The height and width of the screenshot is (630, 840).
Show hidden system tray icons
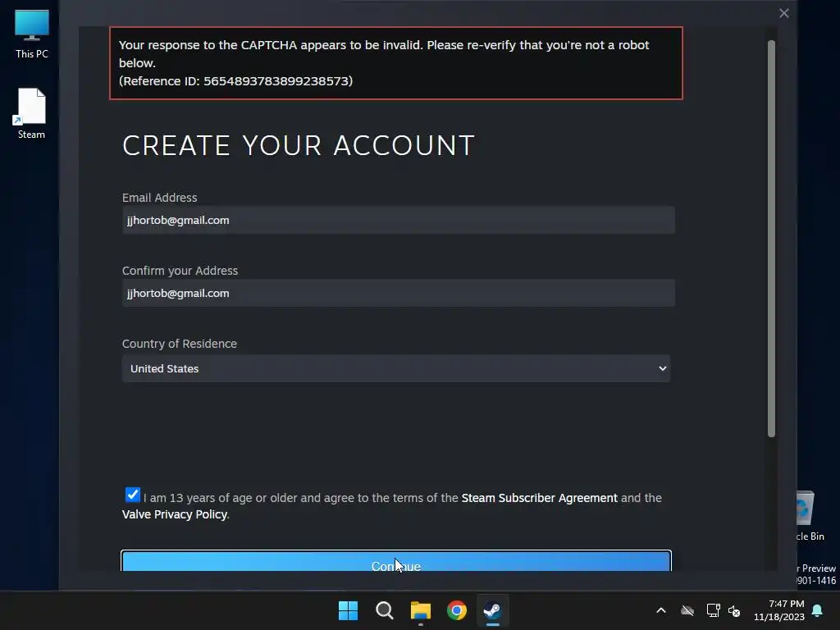coord(661,610)
